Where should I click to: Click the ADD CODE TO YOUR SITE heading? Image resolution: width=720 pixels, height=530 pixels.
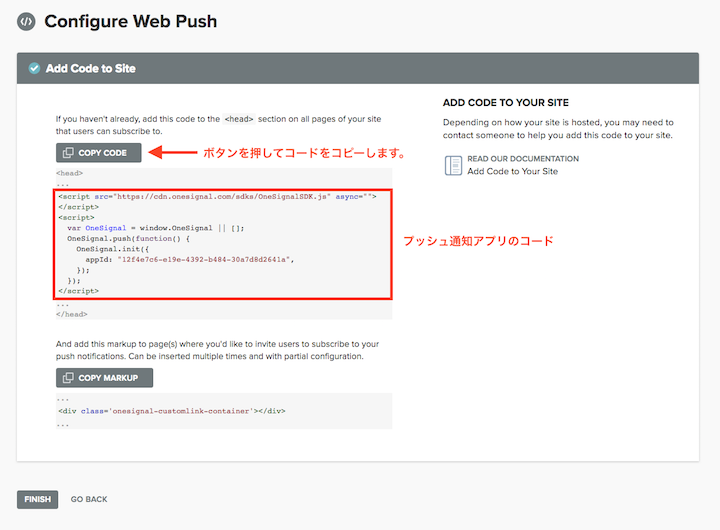pyautogui.click(x=506, y=103)
